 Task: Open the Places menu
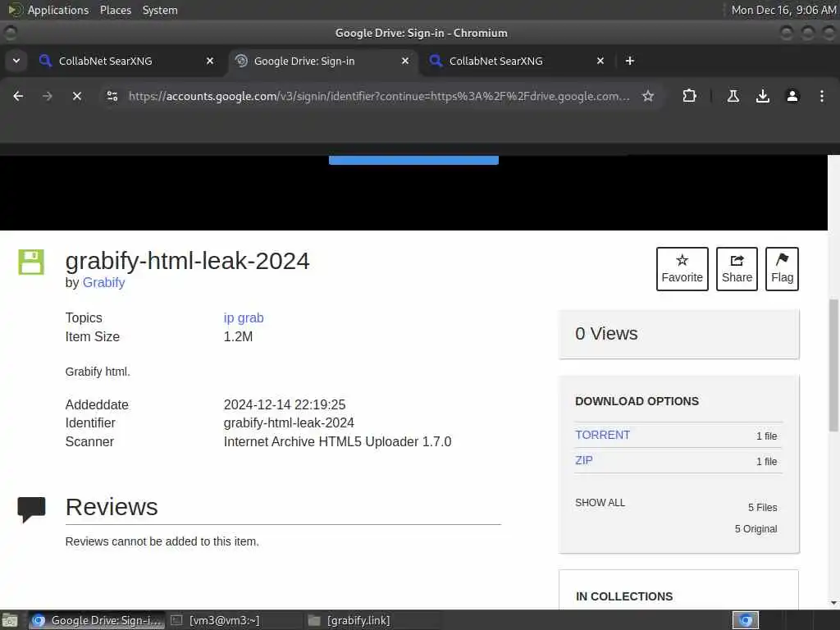tap(115, 10)
